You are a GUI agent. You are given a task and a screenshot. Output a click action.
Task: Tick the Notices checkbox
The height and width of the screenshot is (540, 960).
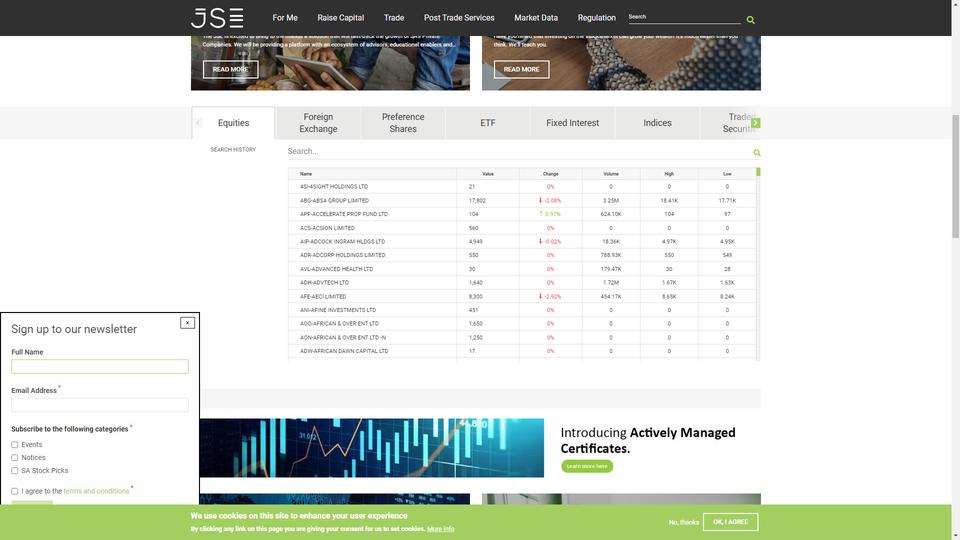[x=15, y=457]
